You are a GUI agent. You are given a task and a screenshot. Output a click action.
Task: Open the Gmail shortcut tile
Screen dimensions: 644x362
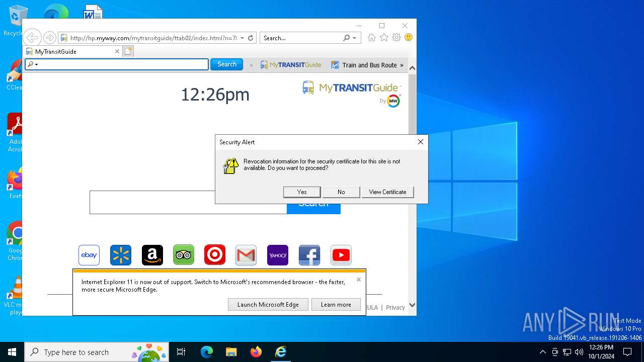click(246, 255)
